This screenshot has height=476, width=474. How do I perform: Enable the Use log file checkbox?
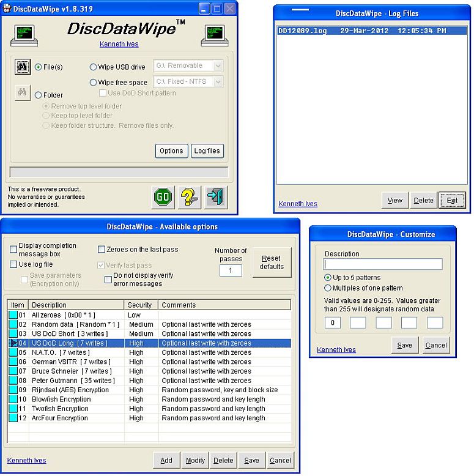(x=13, y=264)
